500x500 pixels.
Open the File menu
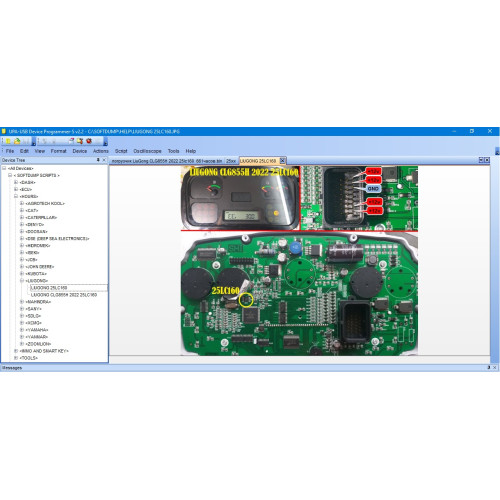point(10,151)
